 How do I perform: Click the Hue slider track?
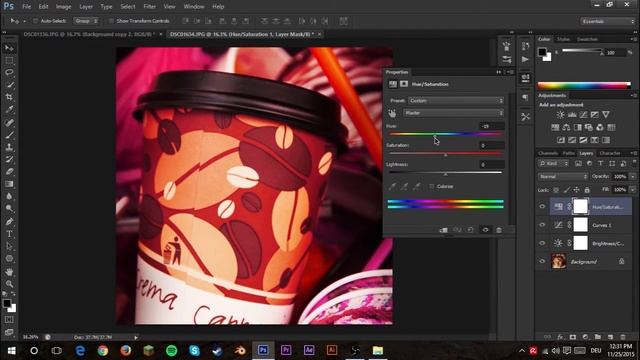click(446, 134)
